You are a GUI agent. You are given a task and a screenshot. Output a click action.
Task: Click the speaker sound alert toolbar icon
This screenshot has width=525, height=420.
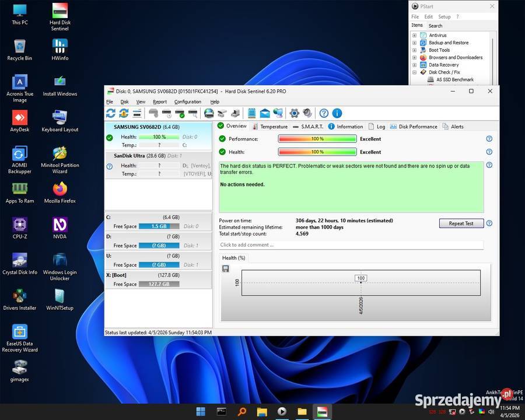tap(307, 113)
